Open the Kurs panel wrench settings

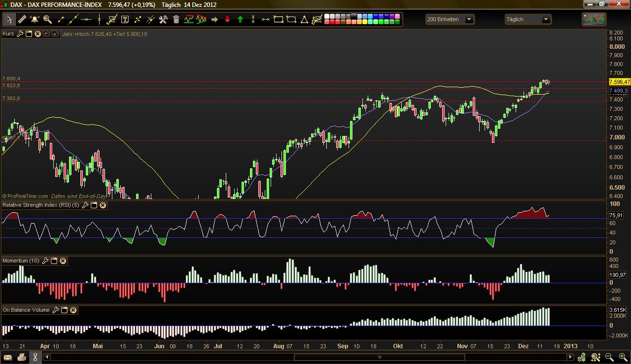tap(20, 34)
